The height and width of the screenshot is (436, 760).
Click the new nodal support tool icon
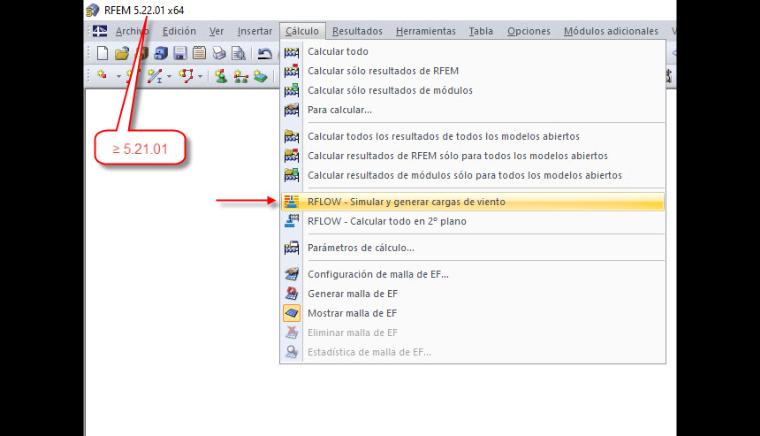(221, 76)
